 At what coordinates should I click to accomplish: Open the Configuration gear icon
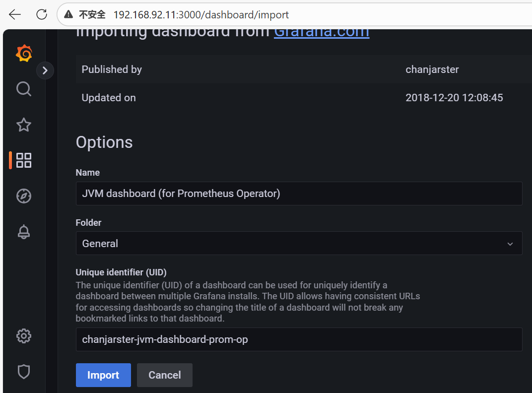coord(24,336)
